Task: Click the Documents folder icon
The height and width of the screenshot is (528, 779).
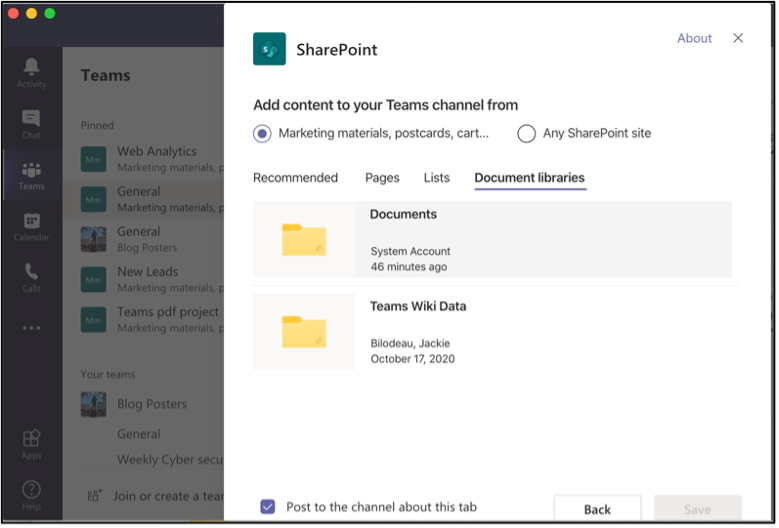Action: click(x=304, y=240)
